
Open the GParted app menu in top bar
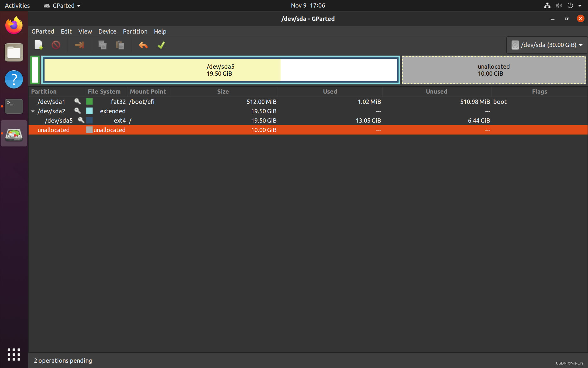click(x=62, y=5)
